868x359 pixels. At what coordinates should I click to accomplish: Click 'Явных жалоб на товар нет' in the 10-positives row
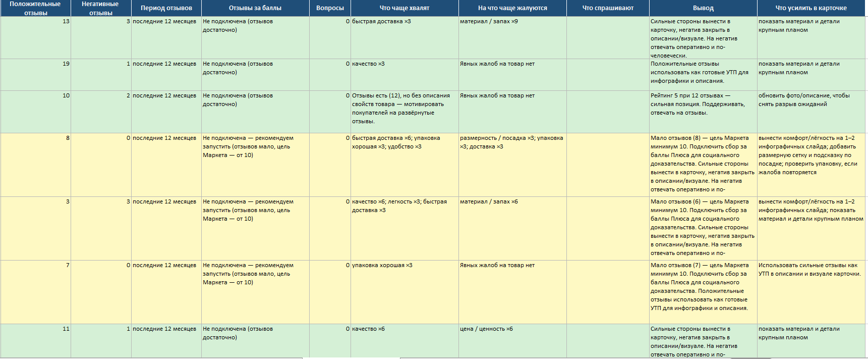(x=512, y=112)
